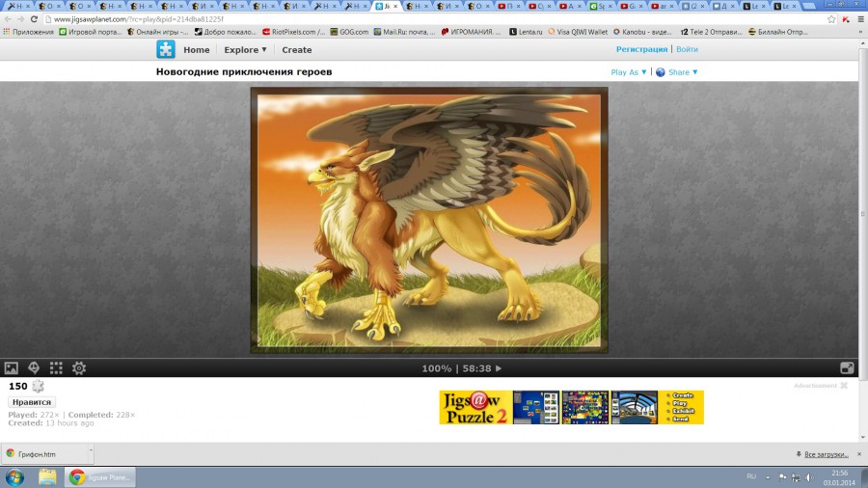Click the Chrome Jigsaw Planet taskbar button
868x488 pixels.
click(x=99, y=477)
